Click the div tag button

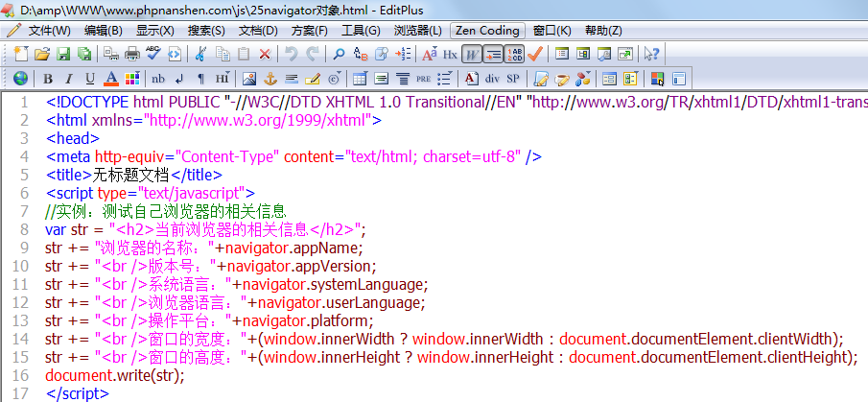pyautogui.click(x=492, y=78)
